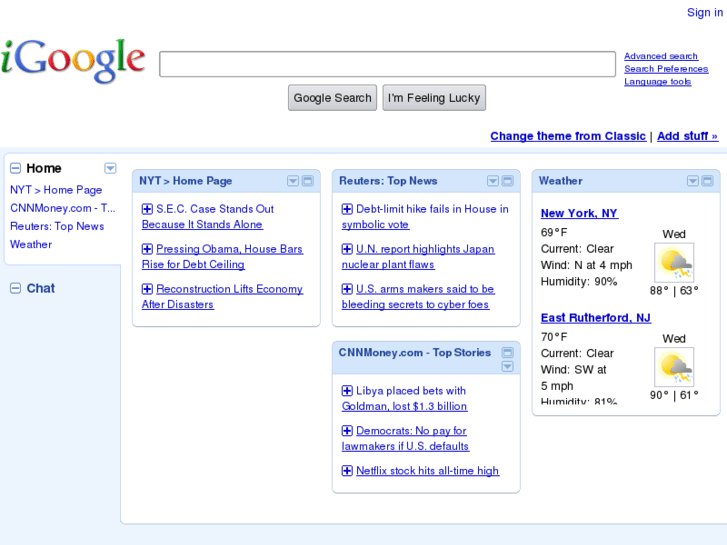Open U.N. report highlights Japan headline
727x545 pixels.
tap(418, 256)
